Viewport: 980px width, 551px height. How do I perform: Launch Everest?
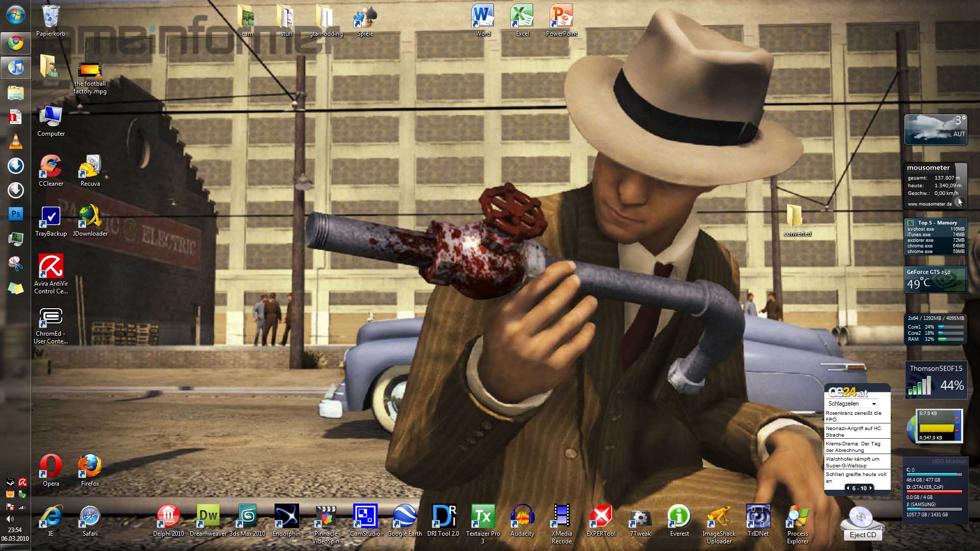[x=679, y=520]
